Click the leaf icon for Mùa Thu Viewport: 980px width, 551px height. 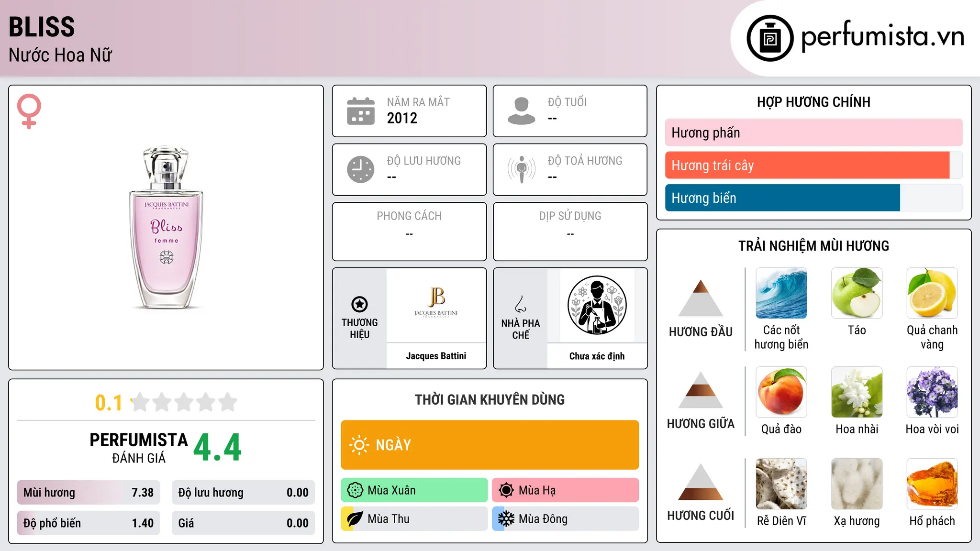coord(355,519)
